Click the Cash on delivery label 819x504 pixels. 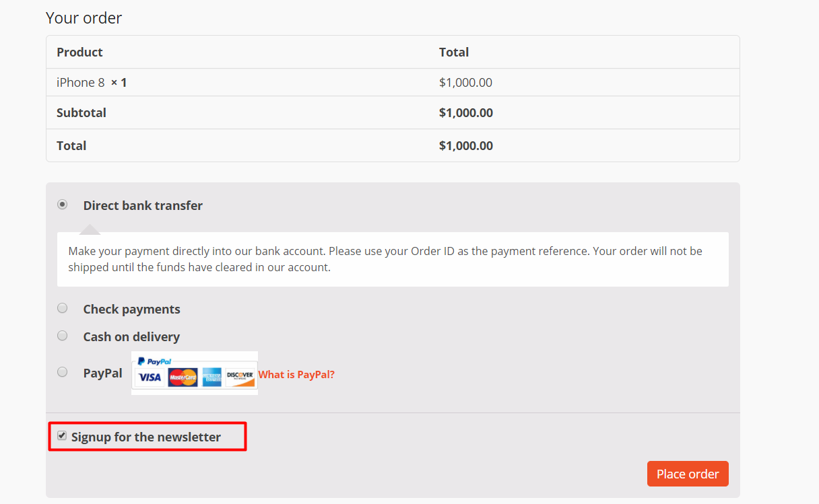pyautogui.click(x=131, y=336)
